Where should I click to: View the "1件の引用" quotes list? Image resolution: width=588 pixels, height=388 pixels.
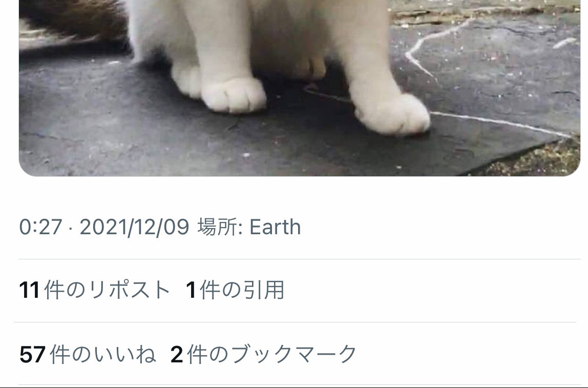coord(235,290)
